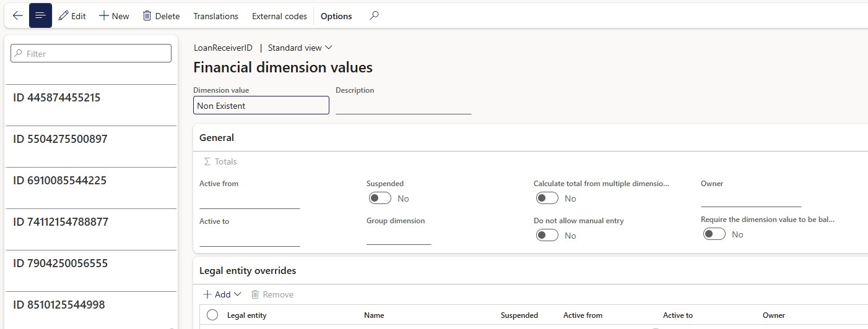Click the grid's Active to column header
868x329 pixels.
coord(678,315)
